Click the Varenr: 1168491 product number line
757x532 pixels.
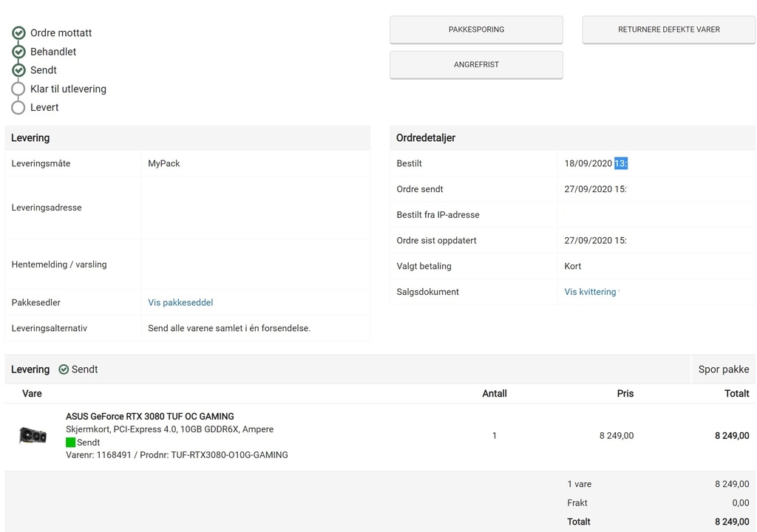point(177,454)
